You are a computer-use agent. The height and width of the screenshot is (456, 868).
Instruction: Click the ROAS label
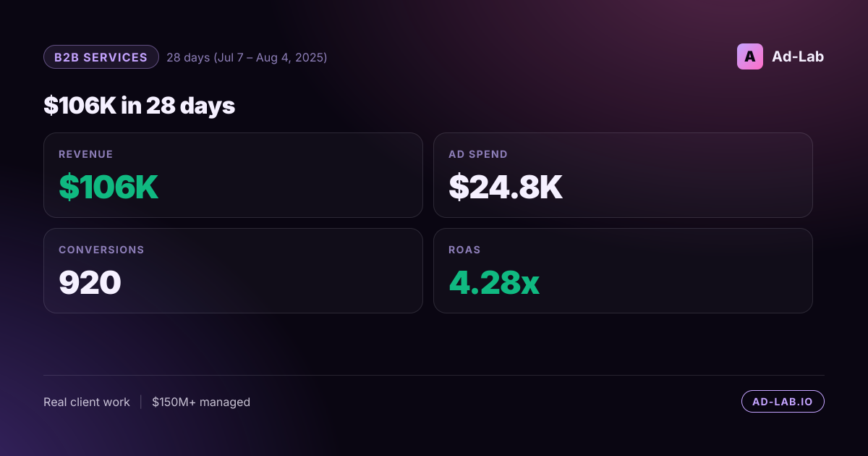click(464, 250)
